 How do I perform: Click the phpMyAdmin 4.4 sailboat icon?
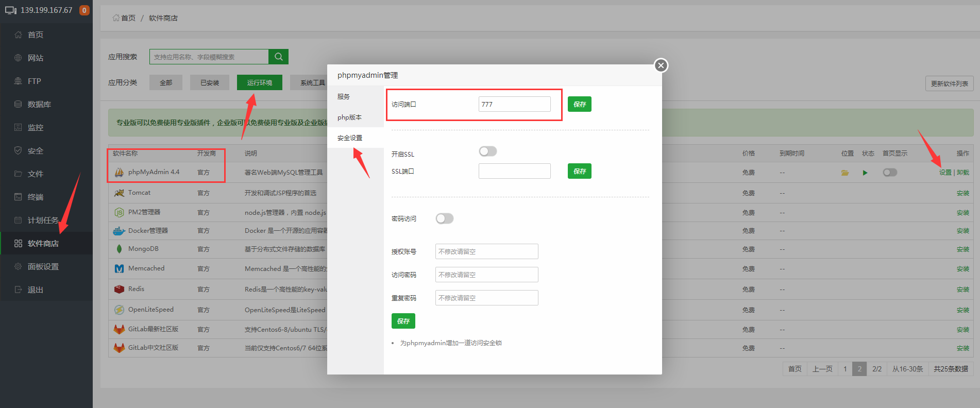pyautogui.click(x=119, y=172)
